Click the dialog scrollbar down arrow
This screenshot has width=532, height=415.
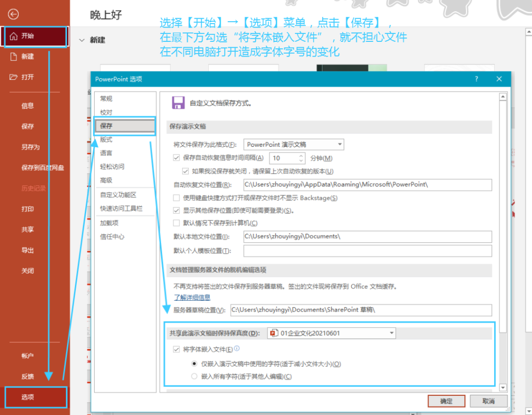coord(503,388)
